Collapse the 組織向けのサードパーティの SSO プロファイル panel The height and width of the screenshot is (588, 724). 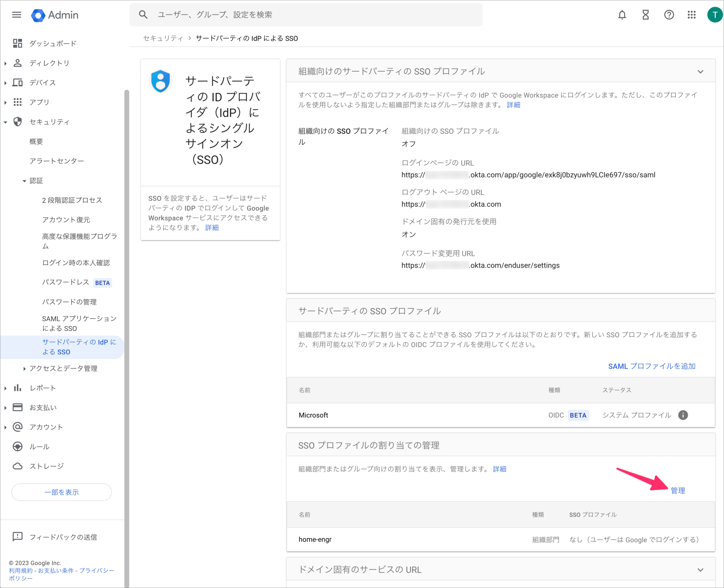[701, 71]
